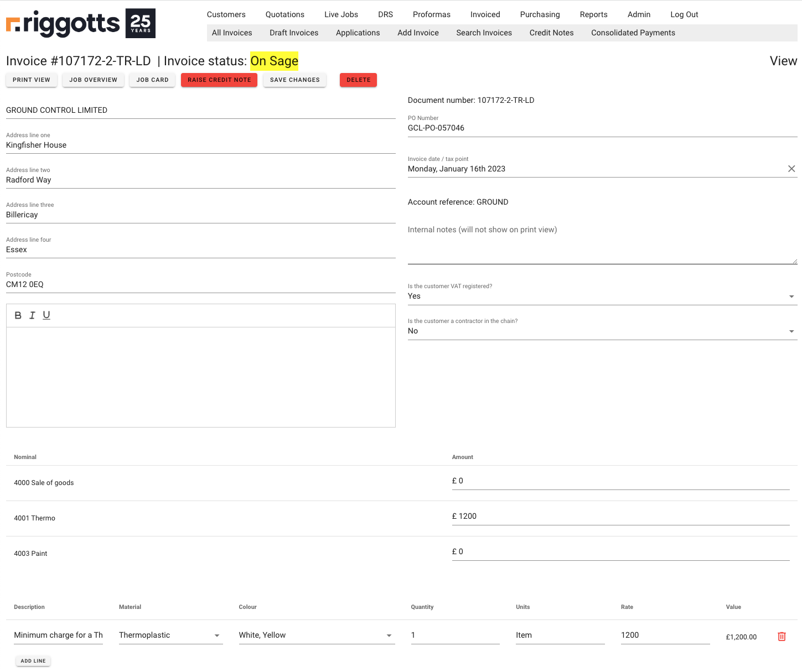Screen dimensions: 802x672
Task: Click the Riggotts 25 years logo
Action: (x=81, y=23)
